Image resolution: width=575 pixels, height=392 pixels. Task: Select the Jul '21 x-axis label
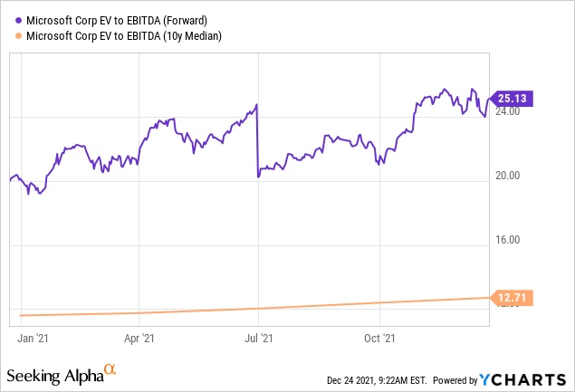click(x=259, y=339)
